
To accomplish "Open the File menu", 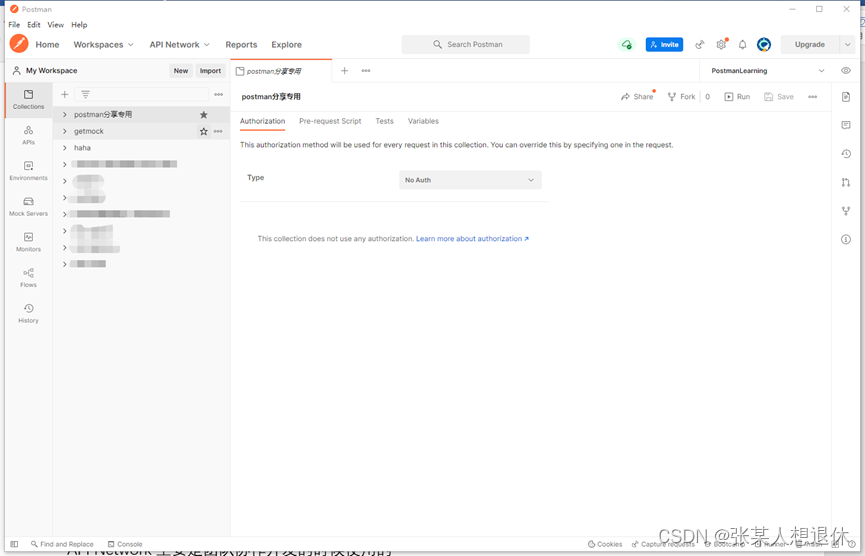I will [14, 25].
